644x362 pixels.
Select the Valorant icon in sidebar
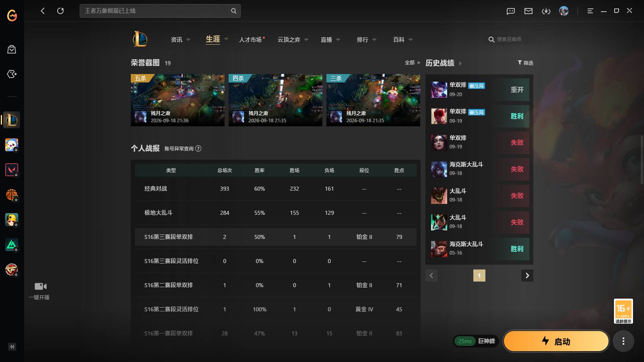tap(12, 170)
